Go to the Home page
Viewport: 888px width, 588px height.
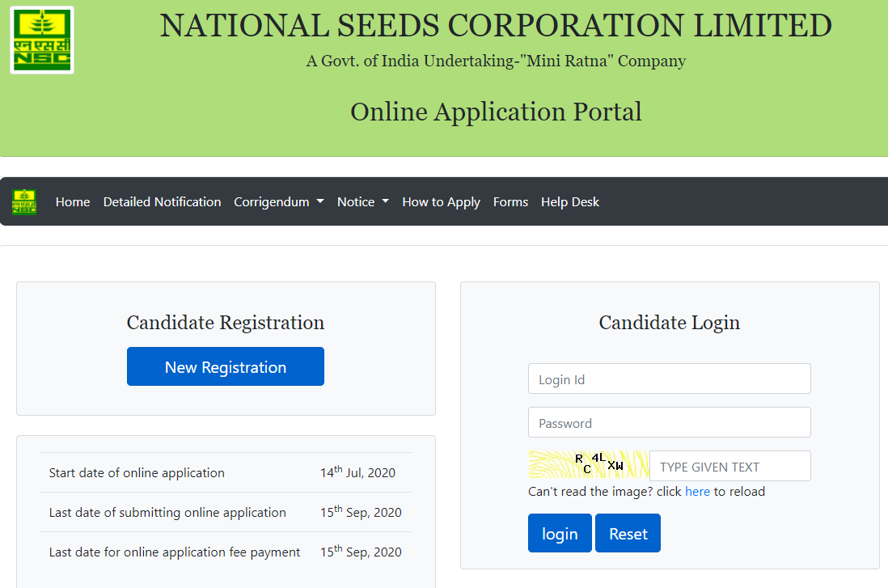point(73,201)
